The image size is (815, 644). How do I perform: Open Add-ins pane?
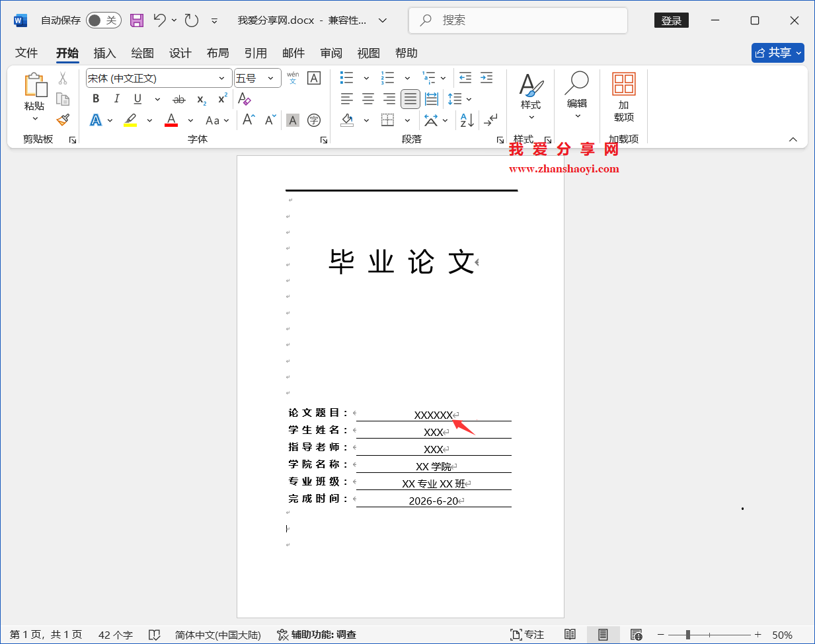click(624, 97)
